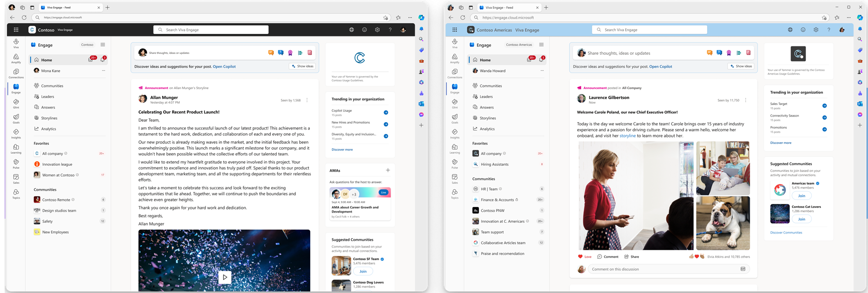The height and width of the screenshot is (293, 868).
Task: Click Love reaction on Laurence Gilbertson's post
Action: 585,256
